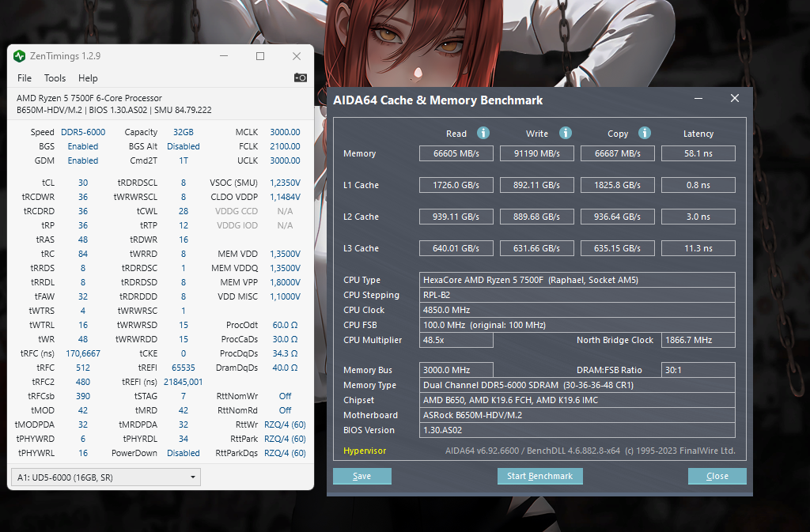Click the yellow Hypervisor label
Image resolution: width=810 pixels, height=532 pixels.
[365, 451]
